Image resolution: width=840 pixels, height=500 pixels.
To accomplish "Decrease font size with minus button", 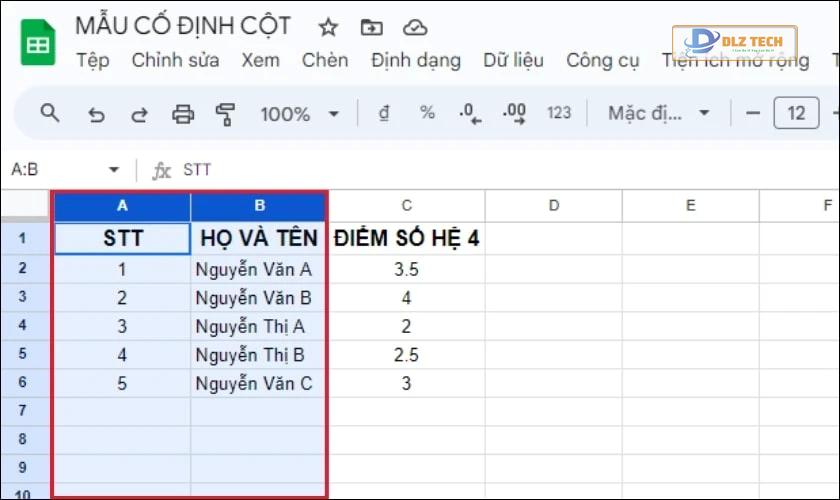I will point(753,113).
